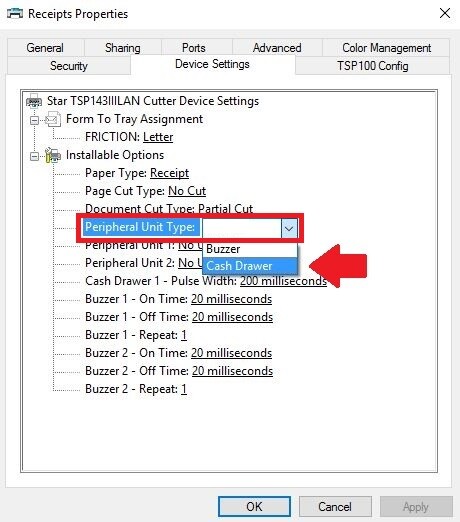
Task: Select the No Cut page cut value
Action: point(187,191)
